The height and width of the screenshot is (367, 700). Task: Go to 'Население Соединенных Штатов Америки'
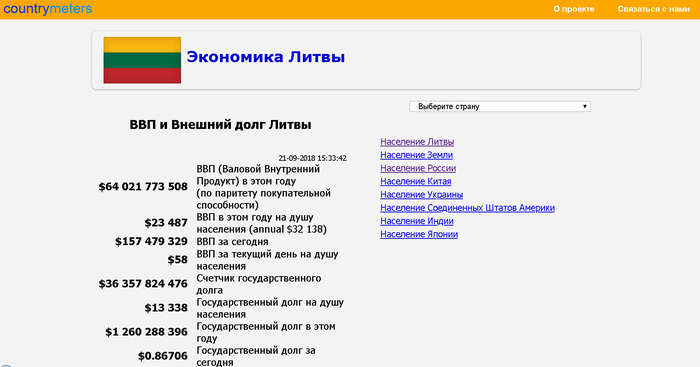point(467,208)
